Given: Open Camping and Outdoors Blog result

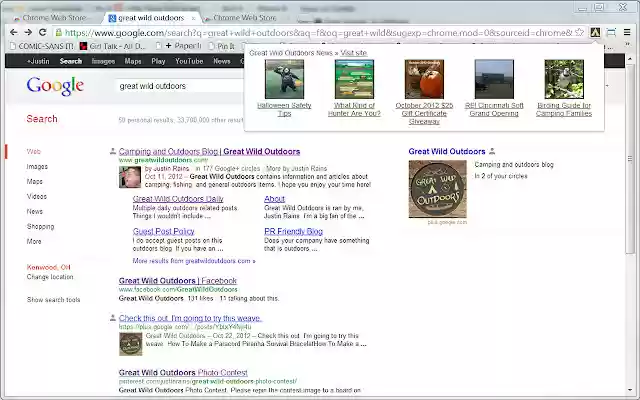Looking at the screenshot, I should [209, 151].
